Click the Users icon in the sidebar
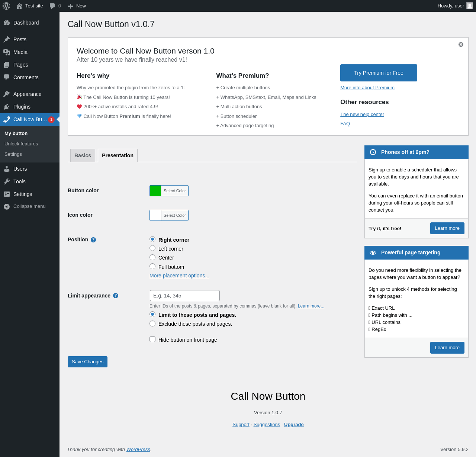 [x=7, y=169]
